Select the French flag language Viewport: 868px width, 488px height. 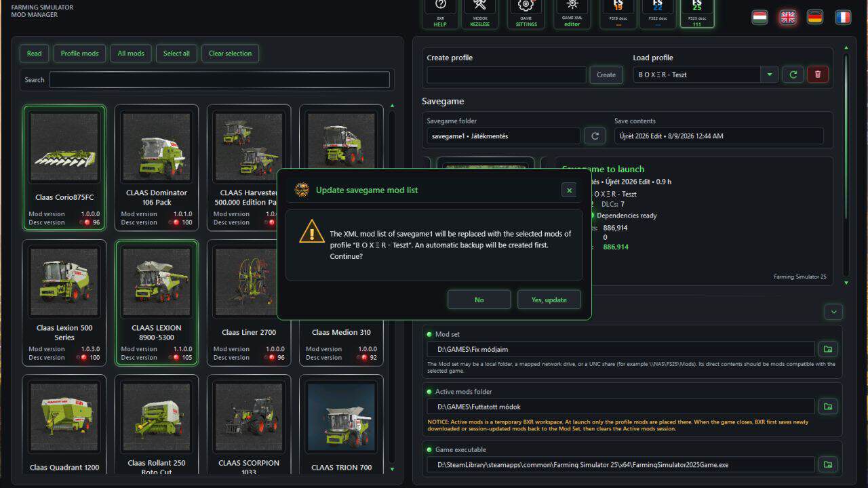pyautogui.click(x=843, y=18)
